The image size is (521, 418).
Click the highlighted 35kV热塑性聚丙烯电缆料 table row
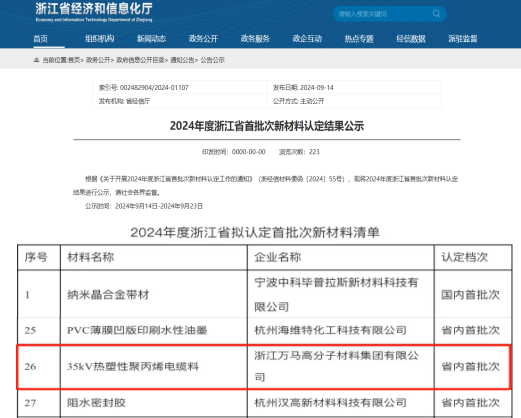coord(264,367)
